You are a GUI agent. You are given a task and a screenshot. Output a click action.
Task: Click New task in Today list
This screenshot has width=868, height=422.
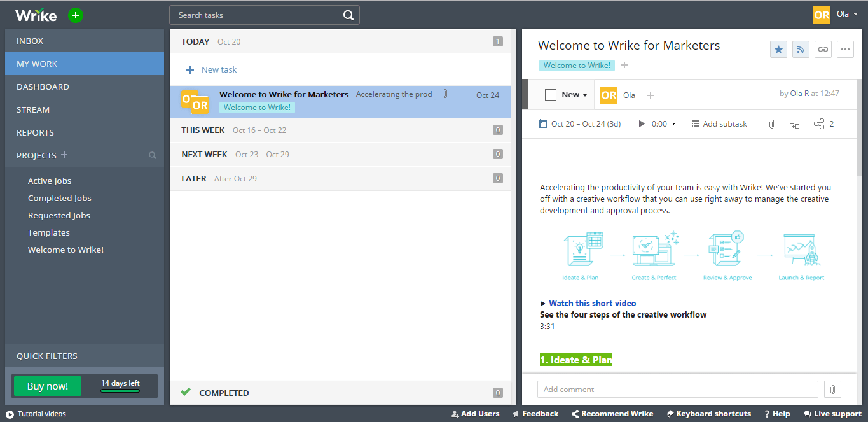coord(211,69)
